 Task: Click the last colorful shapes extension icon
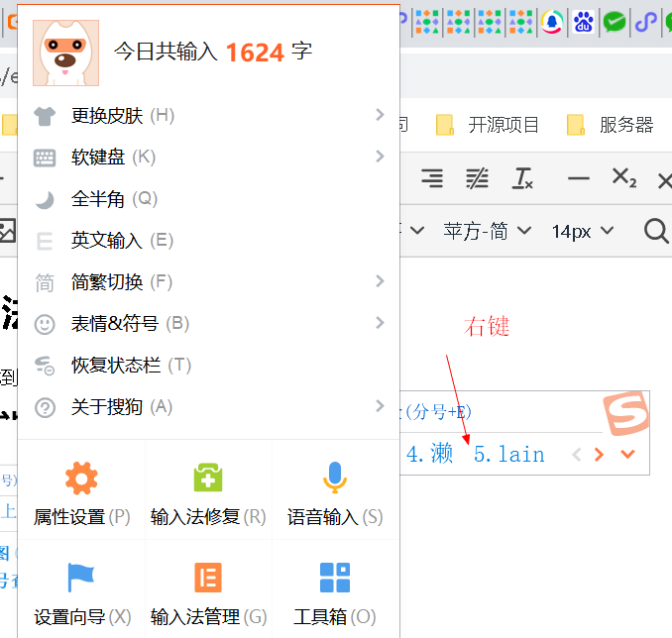tap(520, 22)
